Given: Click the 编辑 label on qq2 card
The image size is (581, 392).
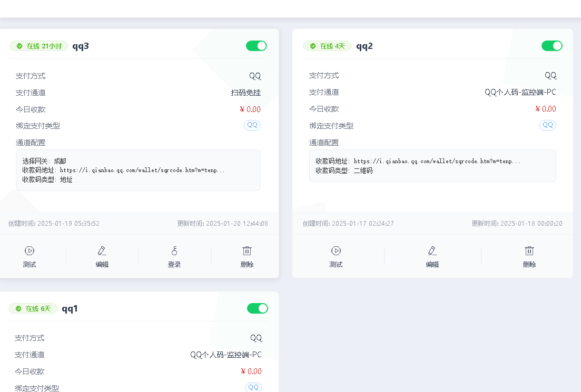Looking at the screenshot, I should (x=432, y=264).
